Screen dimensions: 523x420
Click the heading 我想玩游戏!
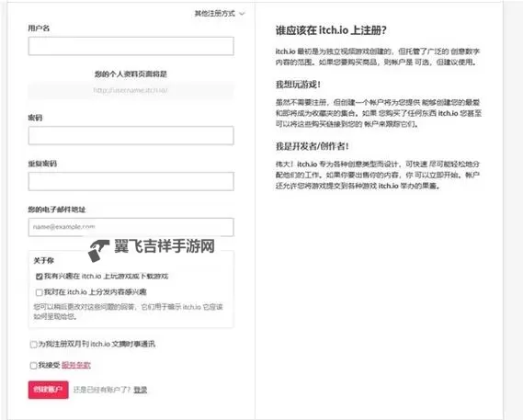[x=298, y=85]
